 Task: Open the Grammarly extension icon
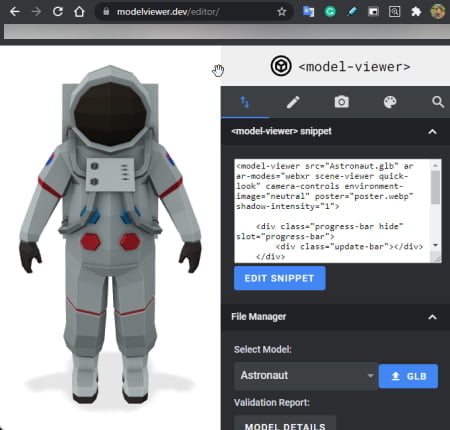(x=330, y=12)
